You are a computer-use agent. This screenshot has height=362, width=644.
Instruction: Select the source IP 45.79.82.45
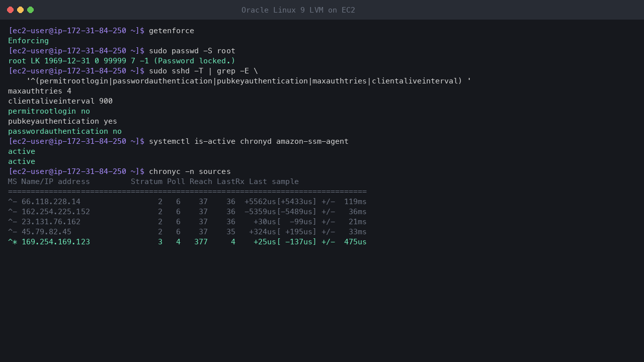click(46, 232)
